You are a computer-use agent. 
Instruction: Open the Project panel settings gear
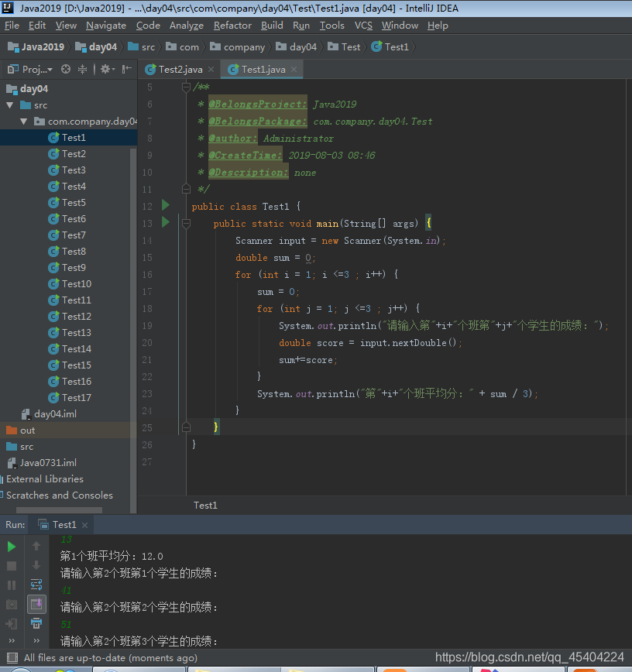107,69
